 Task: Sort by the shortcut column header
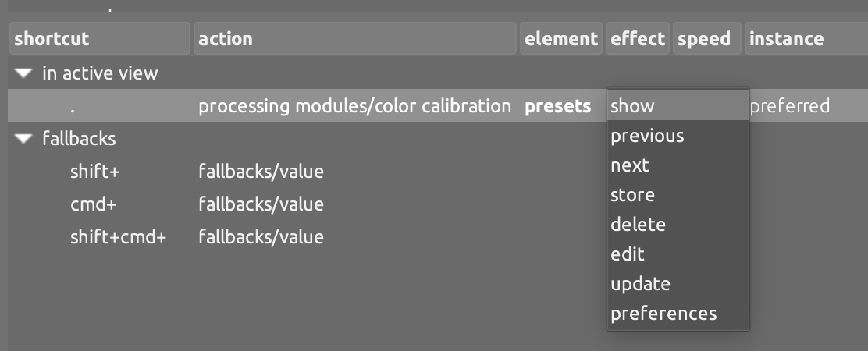pyautogui.click(x=100, y=38)
